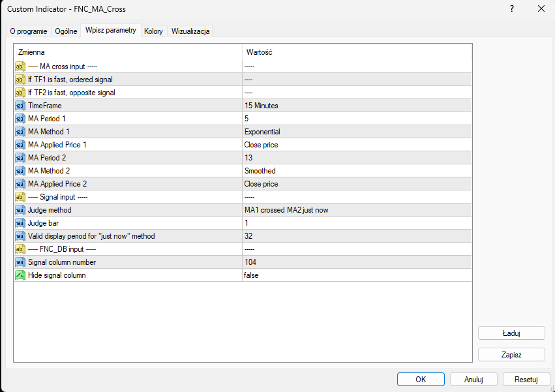Screen dimensions: 555x392
Task: Click the icon beside MA Method 1
Action: (x=20, y=132)
